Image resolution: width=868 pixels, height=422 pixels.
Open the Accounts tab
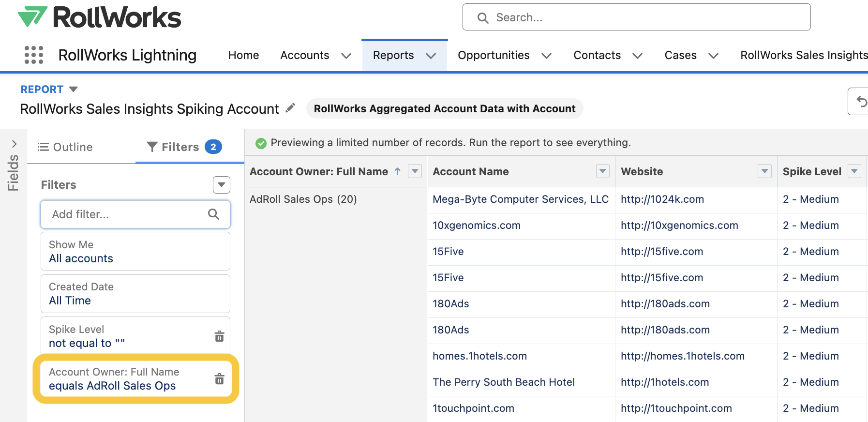tap(305, 55)
